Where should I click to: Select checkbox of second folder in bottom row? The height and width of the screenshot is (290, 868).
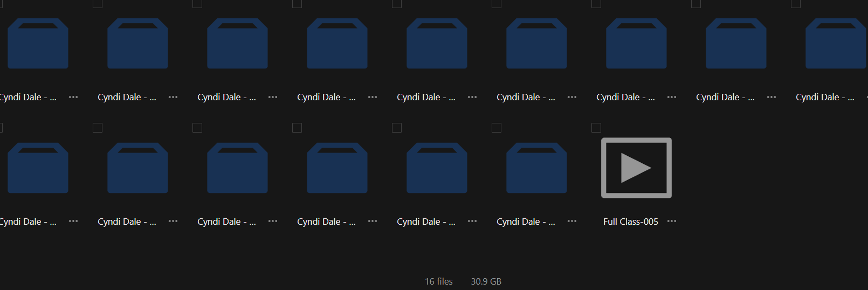(x=98, y=128)
